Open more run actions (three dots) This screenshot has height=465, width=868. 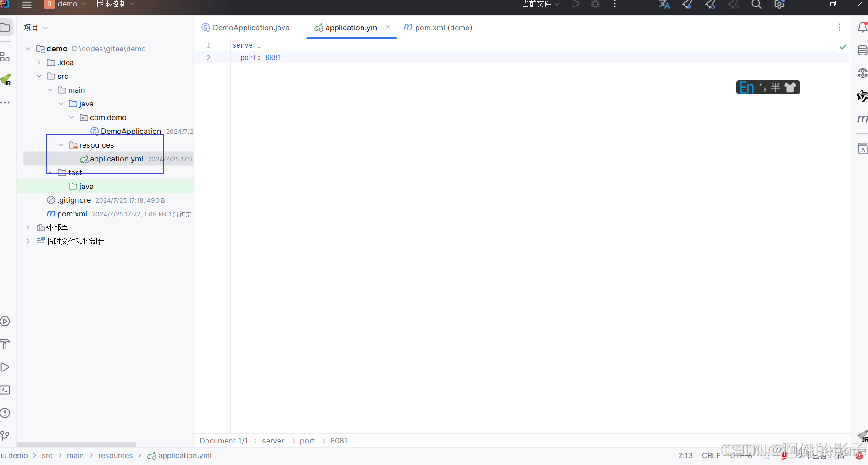615,4
